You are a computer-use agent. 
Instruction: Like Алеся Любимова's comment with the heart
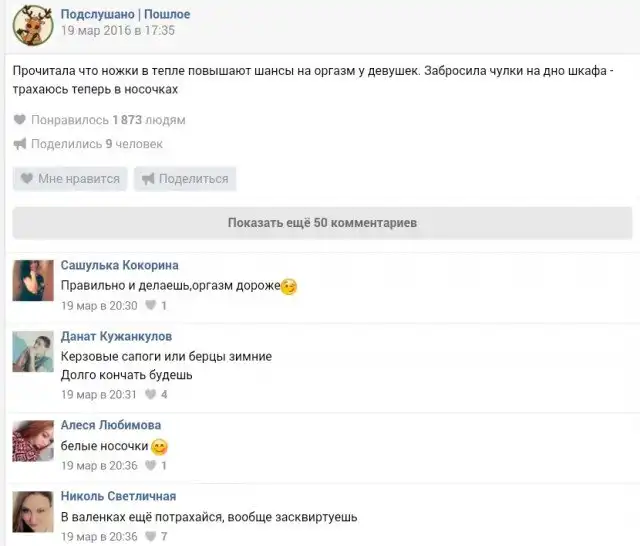point(151,466)
